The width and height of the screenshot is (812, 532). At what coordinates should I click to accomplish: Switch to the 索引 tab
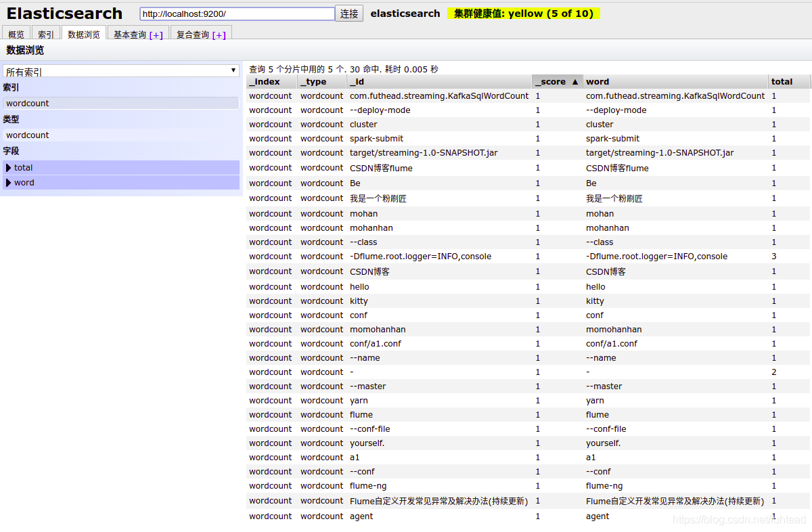46,35
